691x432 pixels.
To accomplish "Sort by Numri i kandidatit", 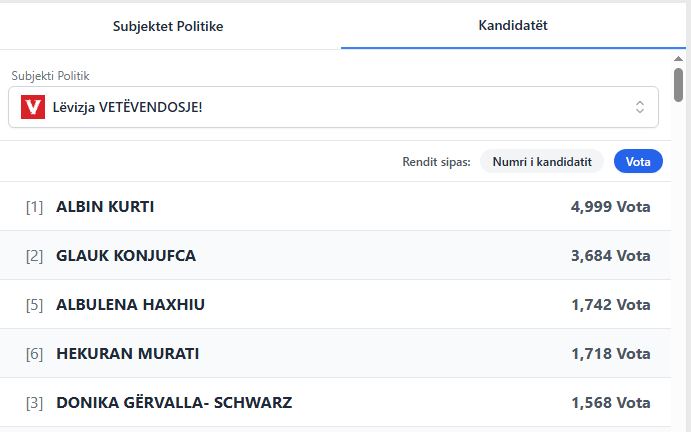I will tap(542, 161).
